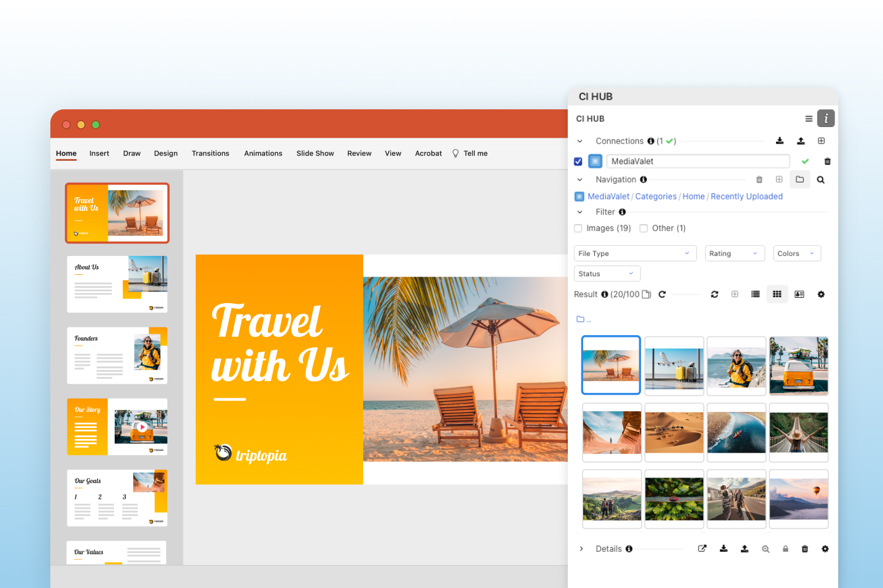
Task: Uncheck the MediaValet connection checkbox
Action: click(578, 161)
